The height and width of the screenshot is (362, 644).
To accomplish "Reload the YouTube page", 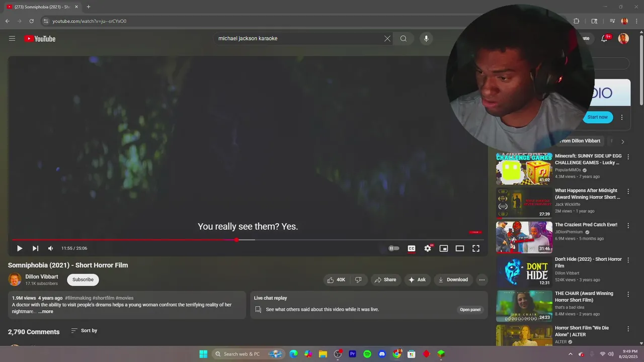I will pyautogui.click(x=31, y=21).
